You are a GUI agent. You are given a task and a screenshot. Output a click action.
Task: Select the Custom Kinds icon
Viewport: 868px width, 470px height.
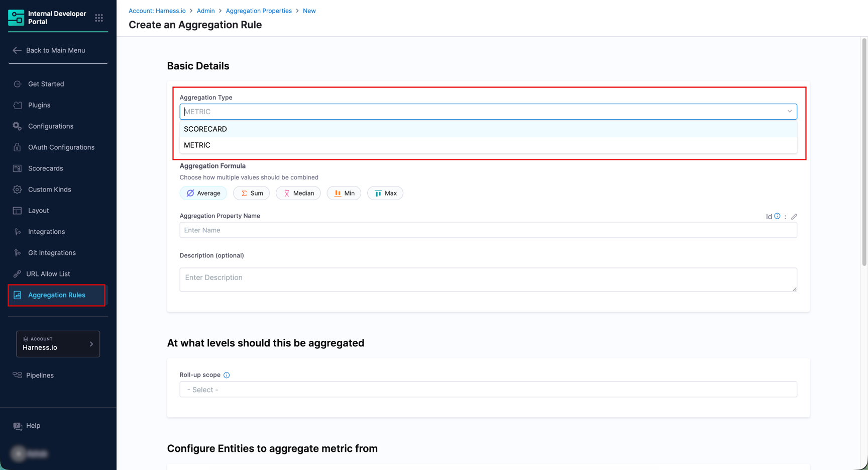17,189
